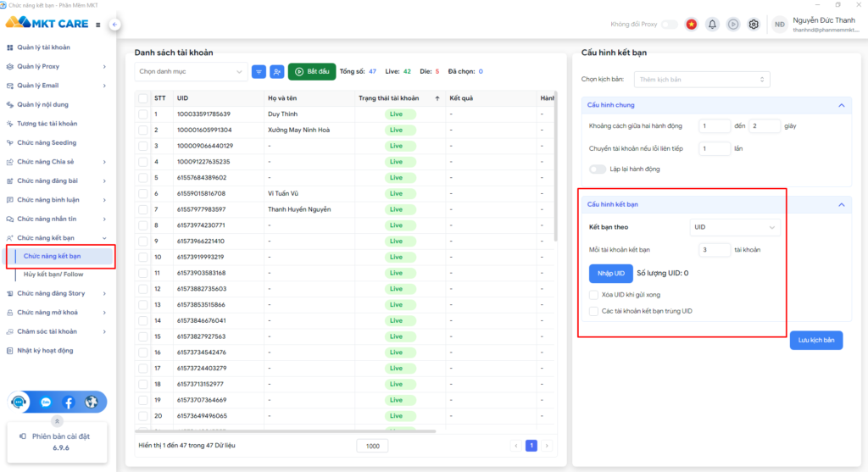The width and height of the screenshot is (868, 472).
Task: Click the notification bell icon
Action: pyautogui.click(x=712, y=25)
